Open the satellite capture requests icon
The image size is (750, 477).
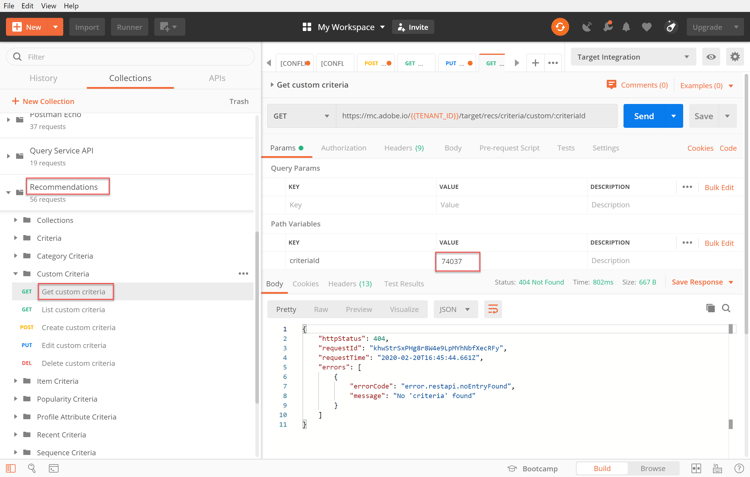[586, 27]
